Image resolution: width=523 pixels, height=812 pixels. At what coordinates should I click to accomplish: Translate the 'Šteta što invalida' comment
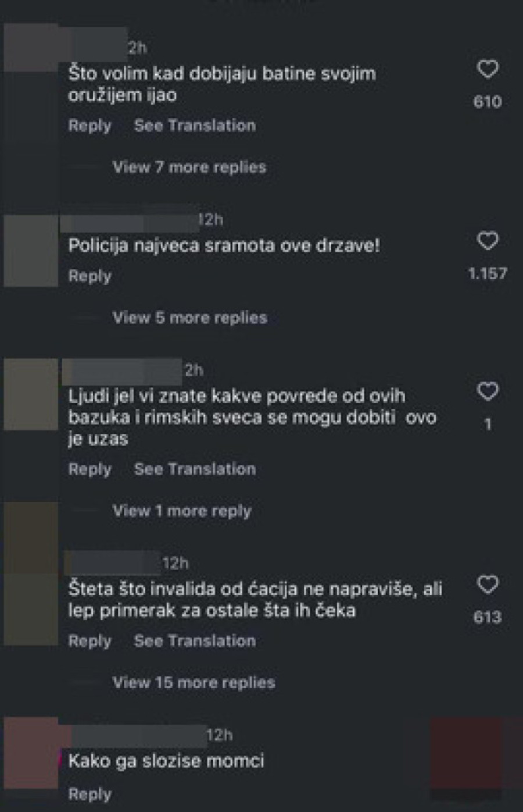click(194, 642)
